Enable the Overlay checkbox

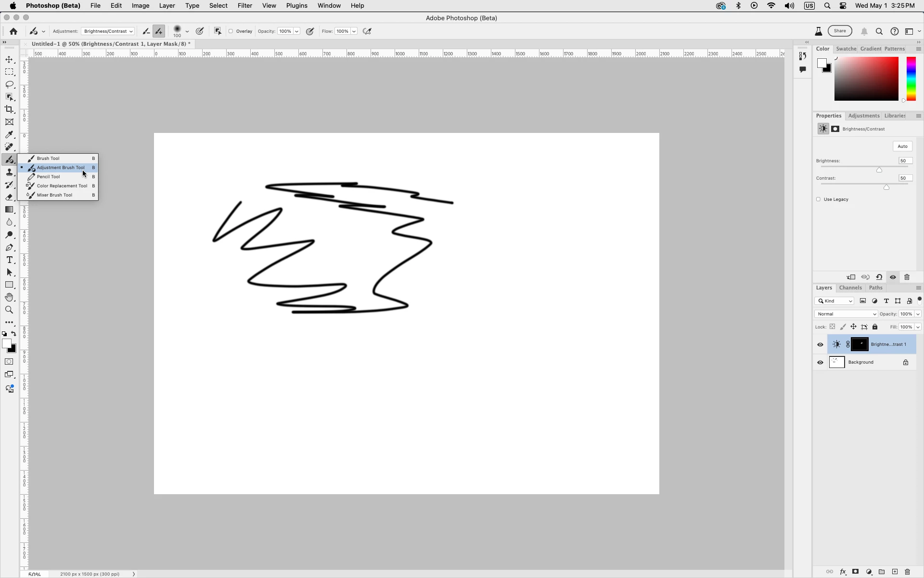(231, 31)
